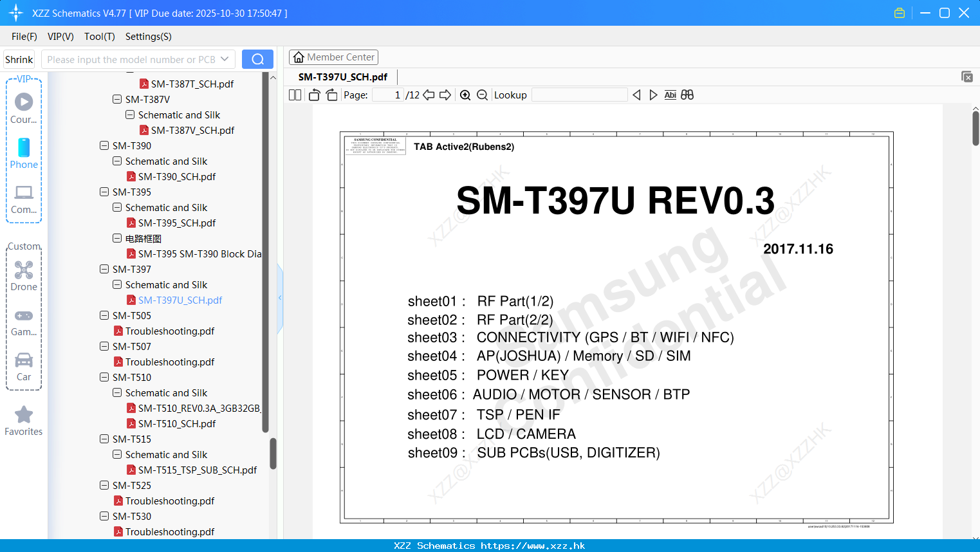980x552 pixels.
Task: Click the PDF viewer vertical scrollbar
Action: pos(975,129)
